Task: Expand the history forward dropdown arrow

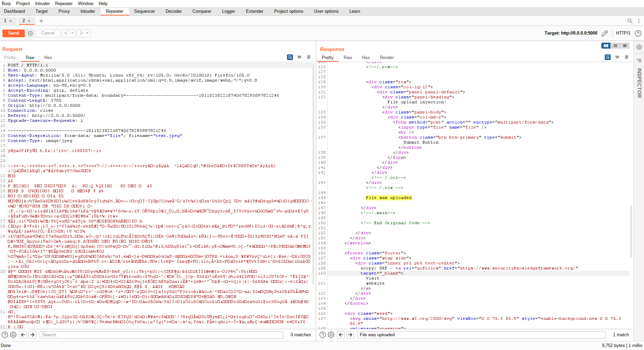Action: [x=87, y=33]
